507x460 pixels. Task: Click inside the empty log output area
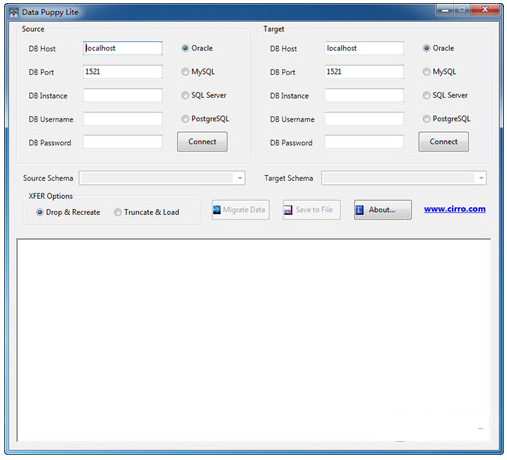point(254,340)
